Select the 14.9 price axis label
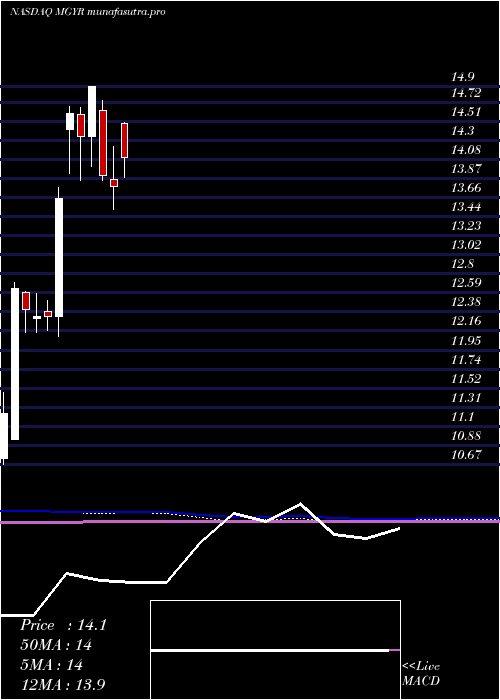The height and width of the screenshot is (700, 500). (462, 77)
